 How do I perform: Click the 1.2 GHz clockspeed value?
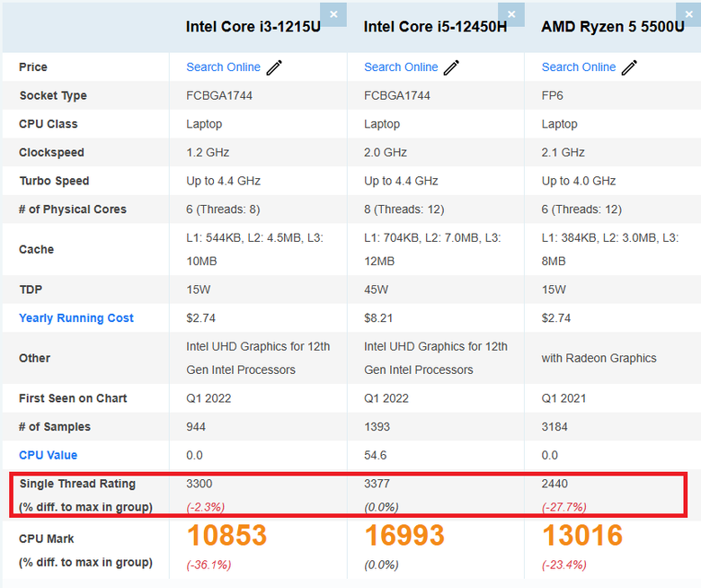pyautogui.click(x=208, y=153)
